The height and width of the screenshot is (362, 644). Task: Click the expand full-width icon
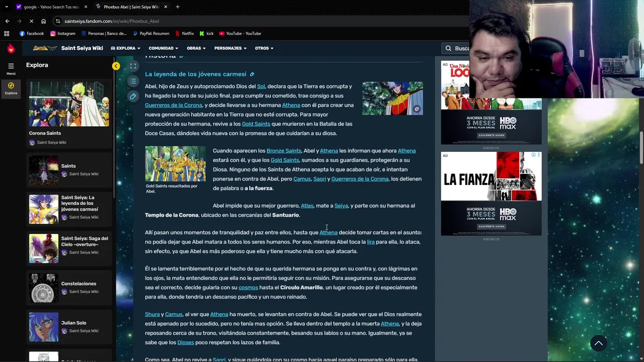coord(133,66)
